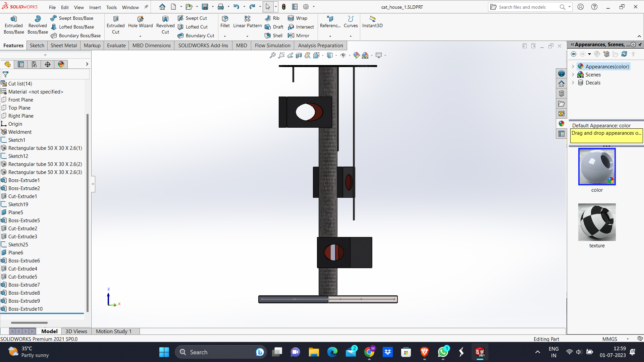This screenshot has width=644, height=362.
Task: Click the Hole Wizard tool
Action: click(x=140, y=21)
